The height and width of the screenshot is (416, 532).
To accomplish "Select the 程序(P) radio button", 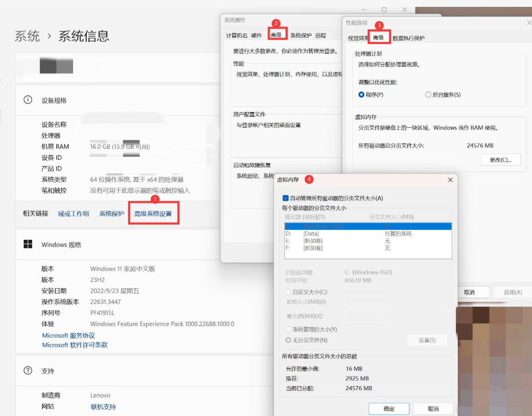I will pyautogui.click(x=361, y=95).
